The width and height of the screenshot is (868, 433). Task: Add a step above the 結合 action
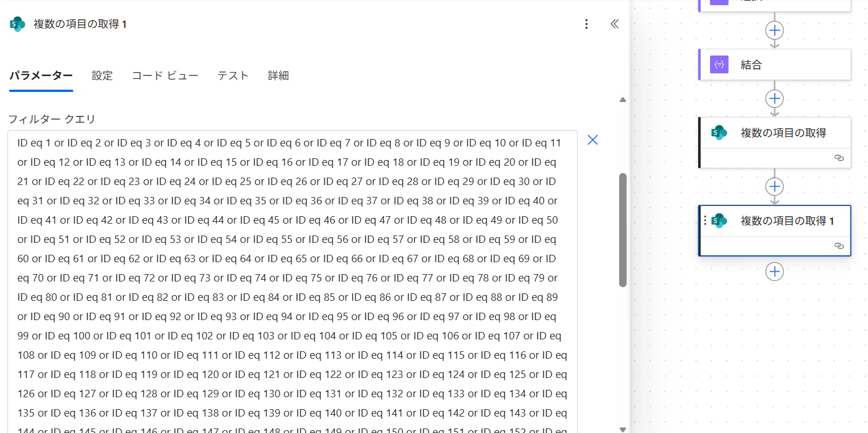coord(775,30)
